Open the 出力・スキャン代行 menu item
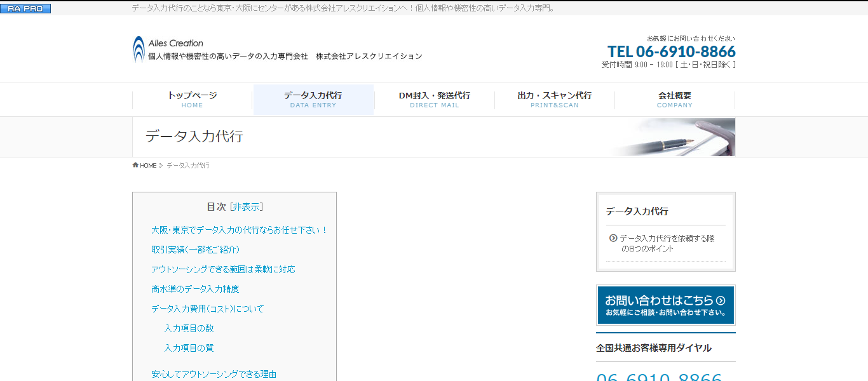This screenshot has width=868, height=381. click(x=555, y=100)
